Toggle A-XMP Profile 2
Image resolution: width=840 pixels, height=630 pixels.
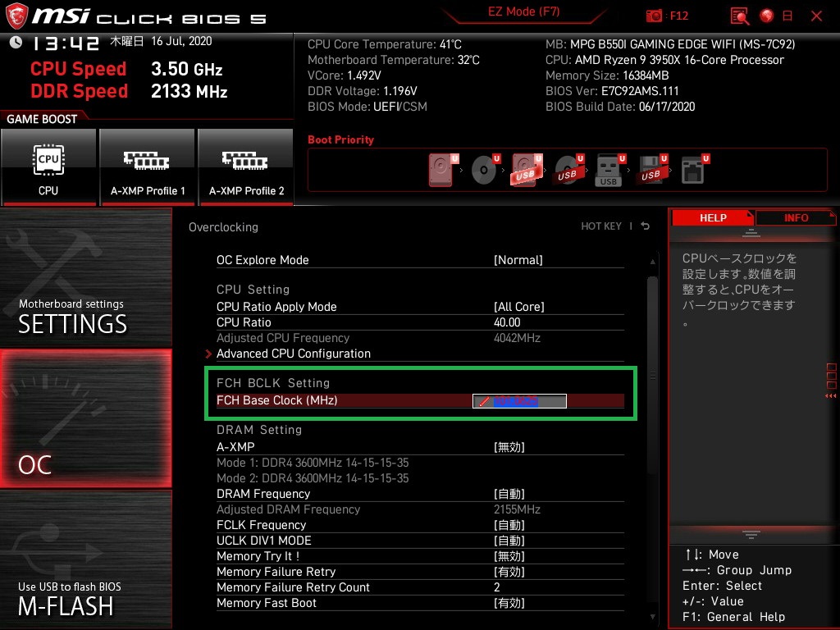[246, 167]
